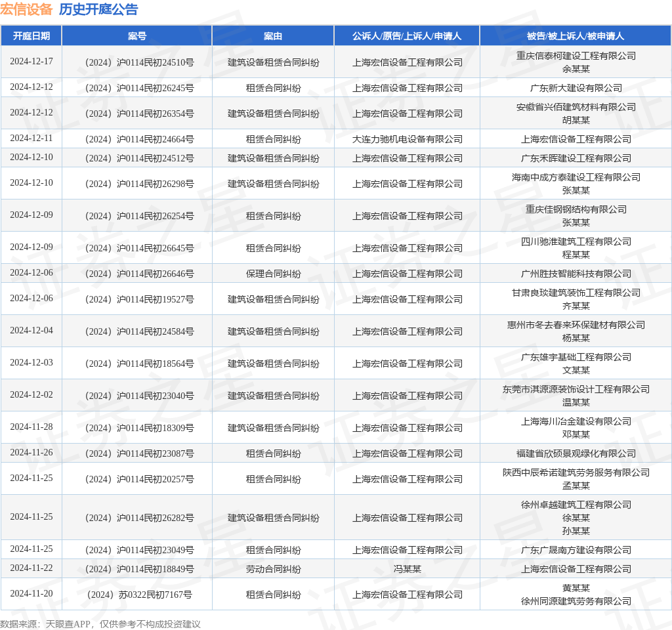The image size is (672, 630).
Task: Click the 公诉人/原告/上诉人/申请人 column header
Action: (x=407, y=36)
